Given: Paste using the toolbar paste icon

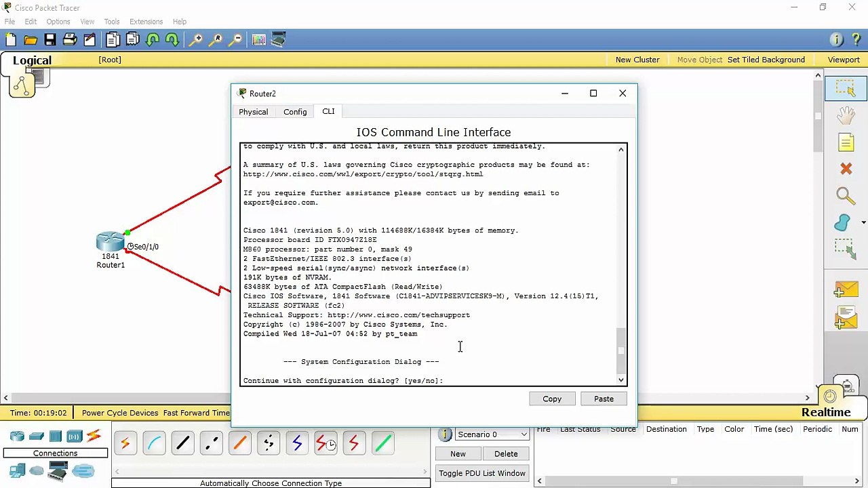Looking at the screenshot, I should pos(132,40).
